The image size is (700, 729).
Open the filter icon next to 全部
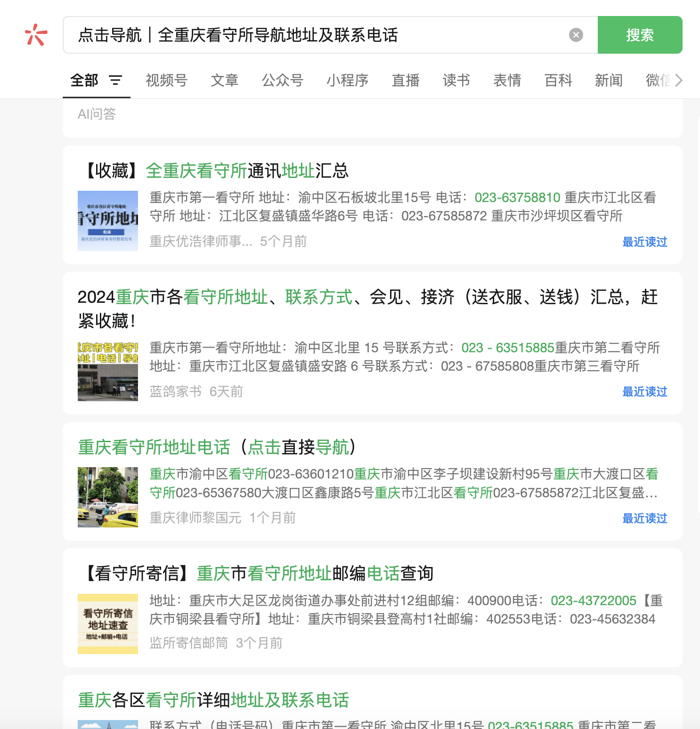pyautogui.click(x=115, y=80)
